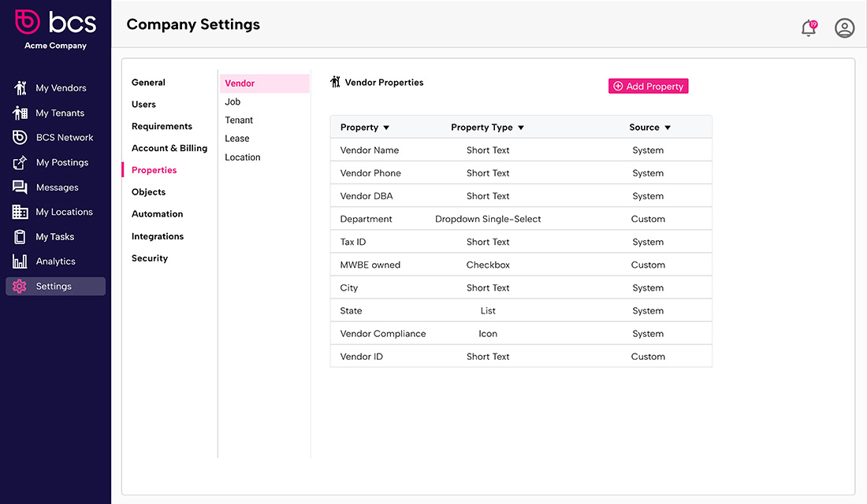Click the Add Property button
The height and width of the screenshot is (504, 867).
(648, 87)
